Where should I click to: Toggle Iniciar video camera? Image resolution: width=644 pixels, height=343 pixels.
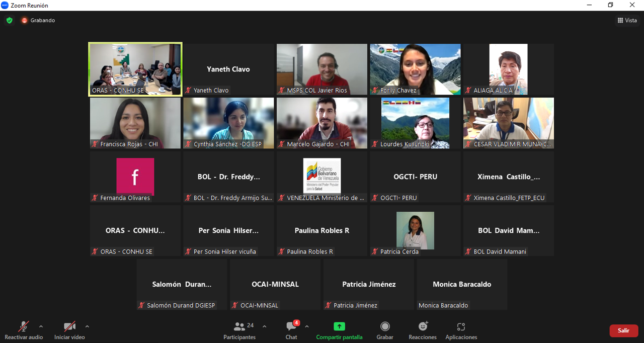(x=69, y=327)
